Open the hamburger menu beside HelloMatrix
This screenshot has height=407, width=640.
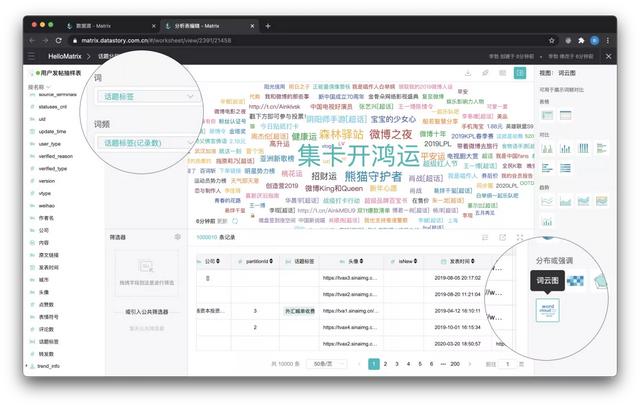pos(31,56)
